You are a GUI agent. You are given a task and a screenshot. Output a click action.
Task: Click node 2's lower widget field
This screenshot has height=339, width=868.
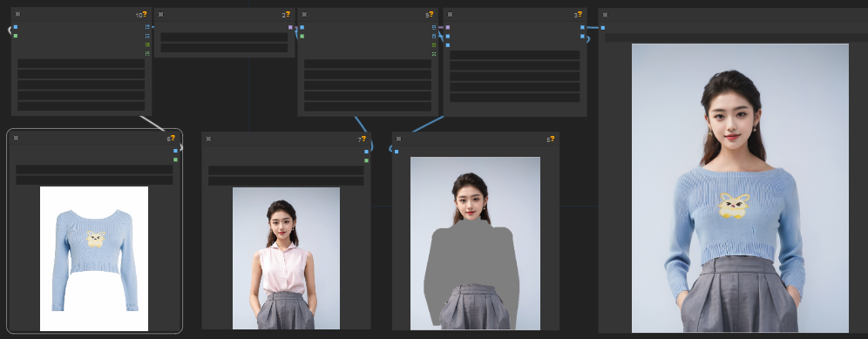[224, 48]
